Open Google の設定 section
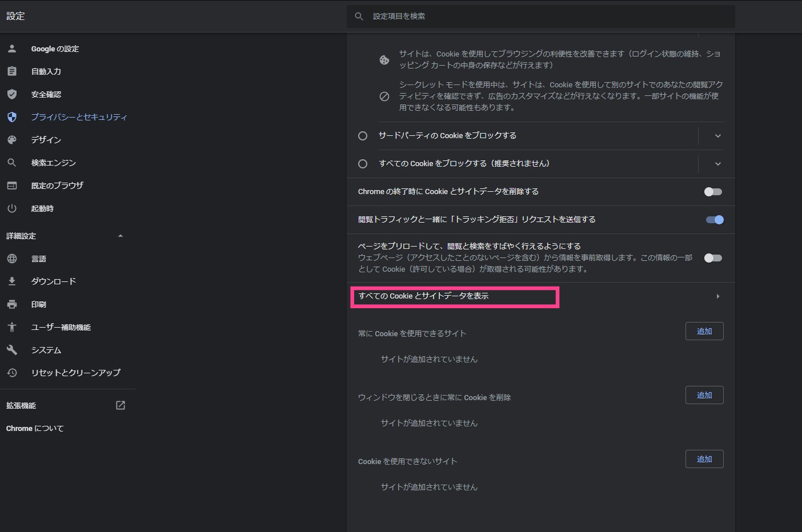802x532 pixels. coord(55,49)
